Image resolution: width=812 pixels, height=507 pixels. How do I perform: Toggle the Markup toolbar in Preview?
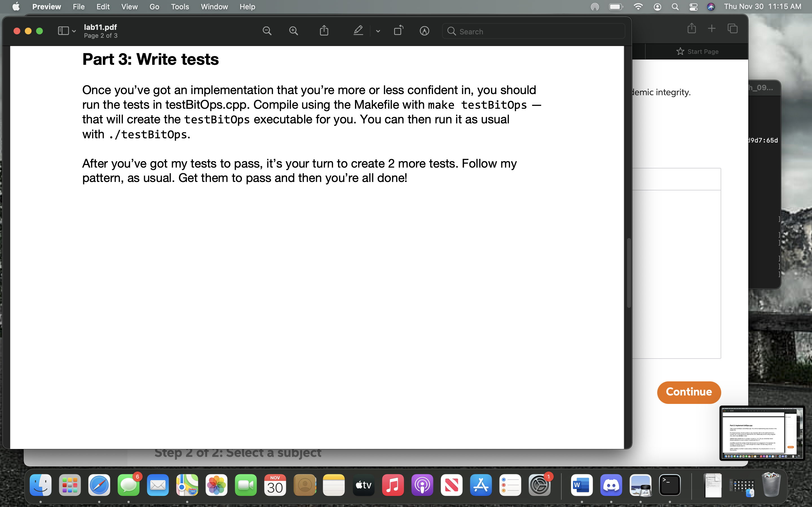tap(424, 30)
